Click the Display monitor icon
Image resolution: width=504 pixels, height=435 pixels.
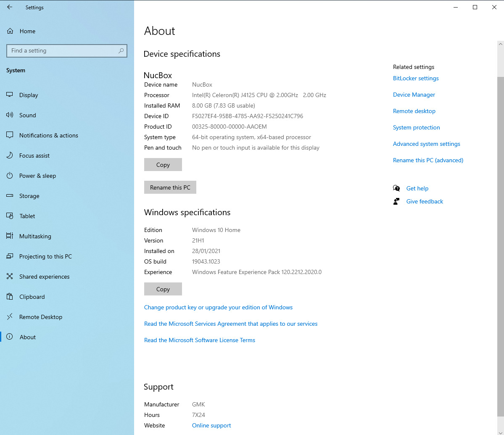[10, 95]
